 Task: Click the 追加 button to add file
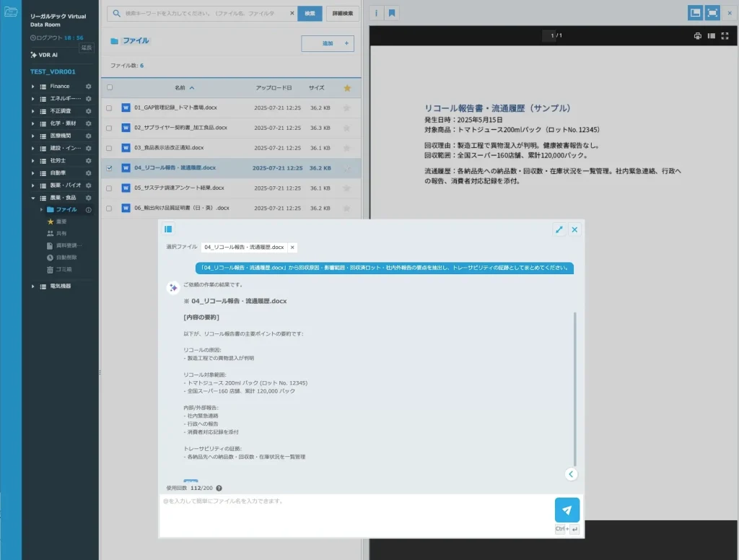point(328,44)
